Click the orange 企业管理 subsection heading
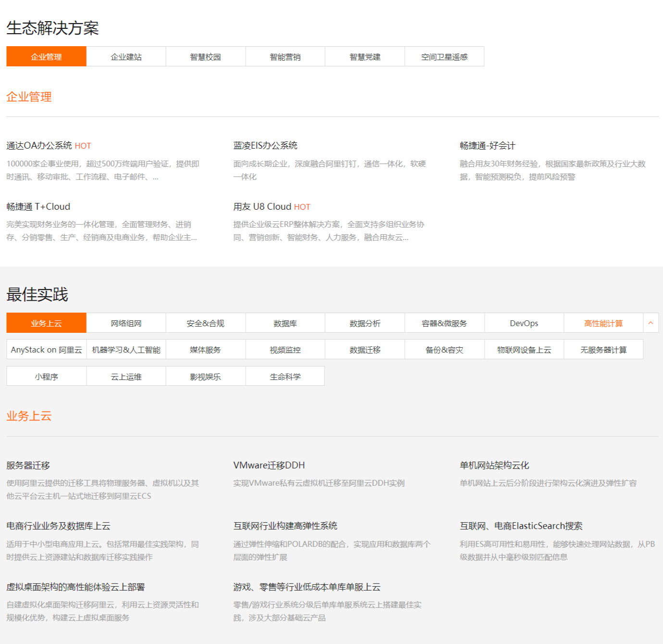The width and height of the screenshot is (663, 644). tap(29, 97)
